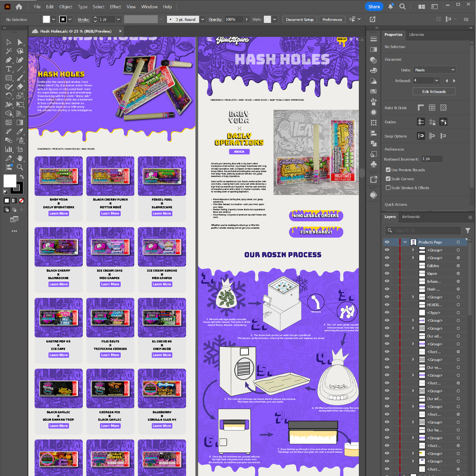Select the Artboard tool

(20, 149)
